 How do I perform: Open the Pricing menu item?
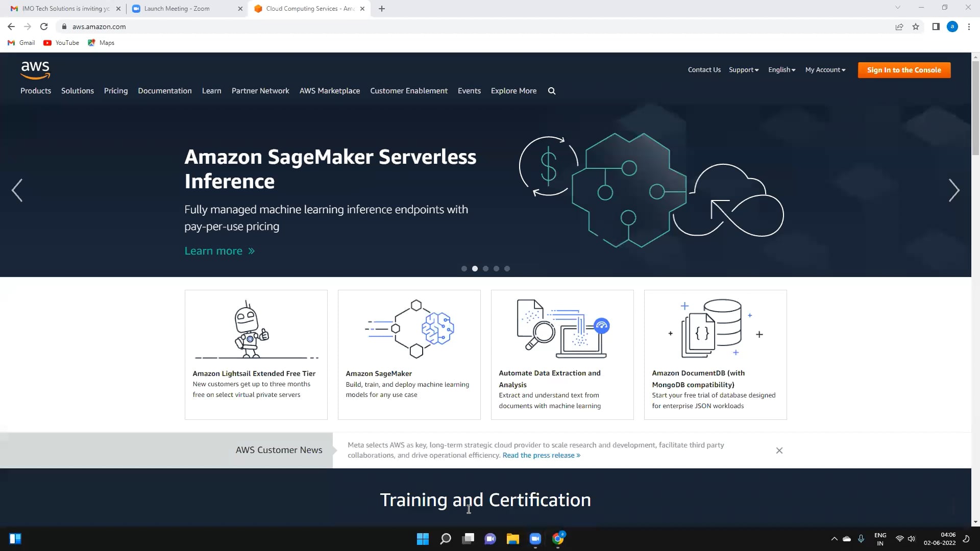click(115, 90)
